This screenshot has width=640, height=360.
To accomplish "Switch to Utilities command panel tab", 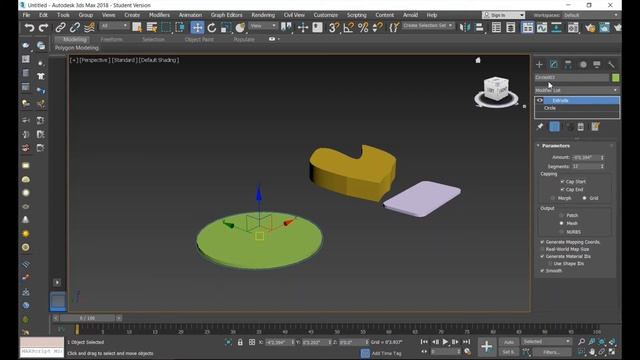I will 611,64.
